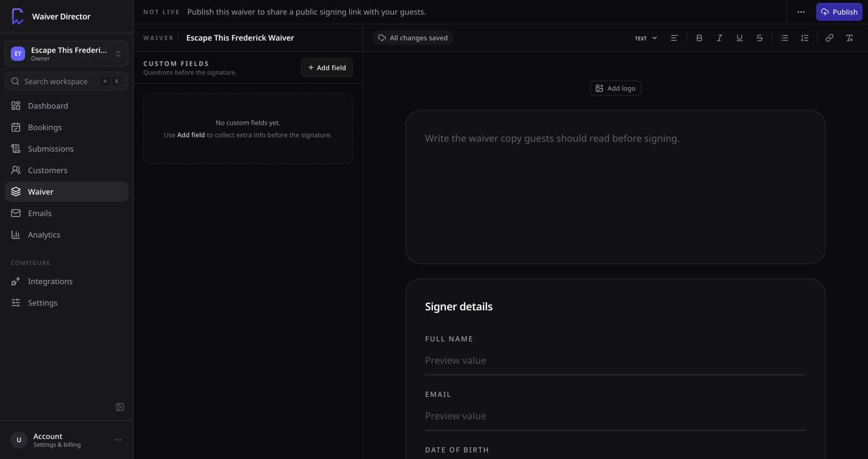Click the Signer details heading
The height and width of the screenshot is (459, 868).
(458, 307)
